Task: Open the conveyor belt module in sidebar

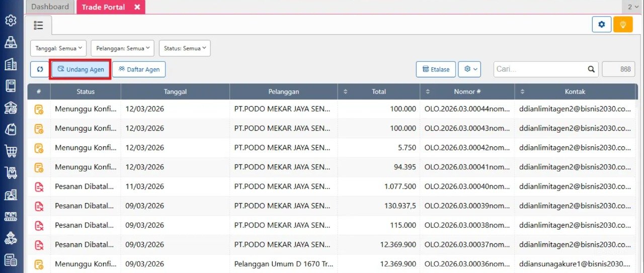Action: pos(11,216)
